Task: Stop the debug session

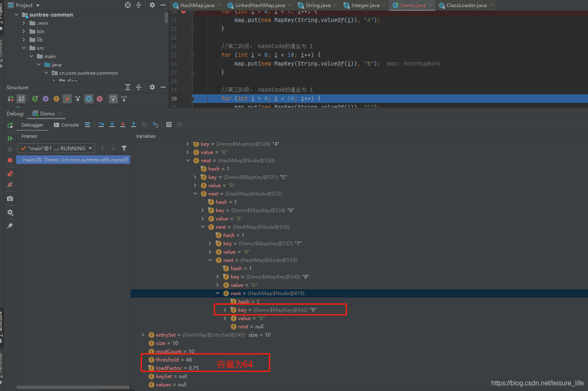Action: tap(10, 160)
